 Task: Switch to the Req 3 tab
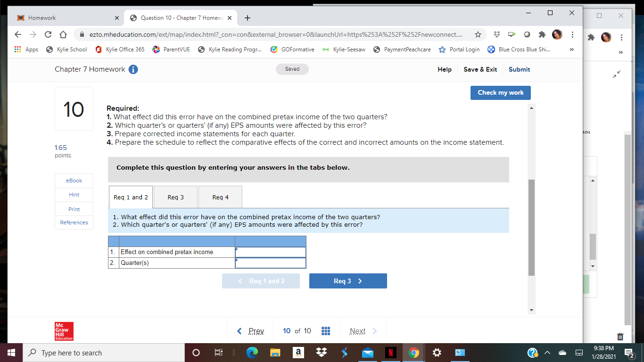point(175,197)
